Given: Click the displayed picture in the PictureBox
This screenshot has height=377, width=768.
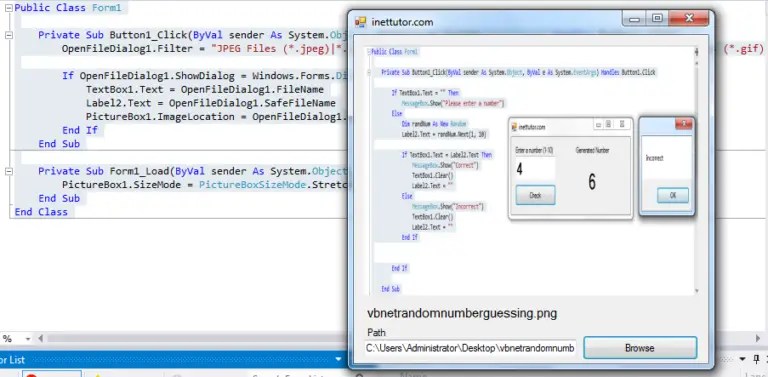Looking at the screenshot, I should click(531, 171).
